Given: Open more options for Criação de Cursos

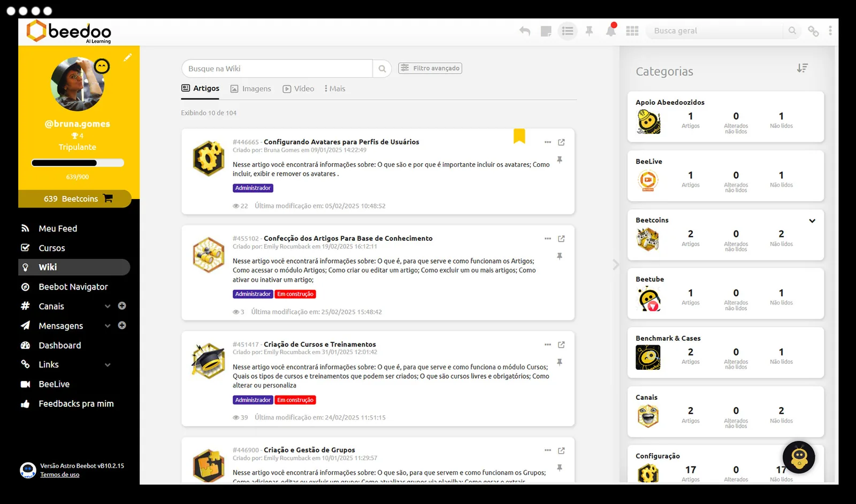Looking at the screenshot, I should click(547, 345).
